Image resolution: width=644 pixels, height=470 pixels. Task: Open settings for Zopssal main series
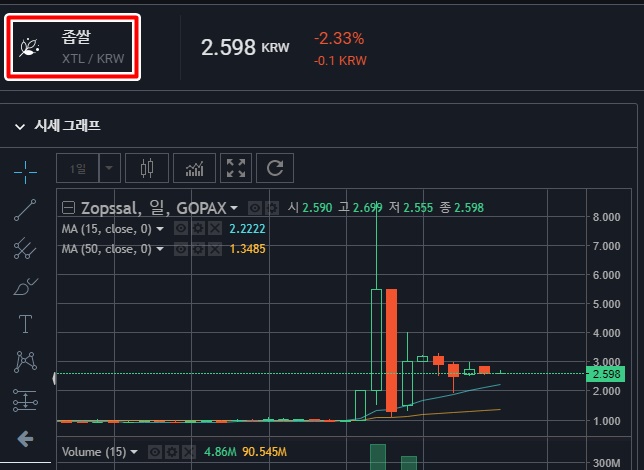point(271,208)
